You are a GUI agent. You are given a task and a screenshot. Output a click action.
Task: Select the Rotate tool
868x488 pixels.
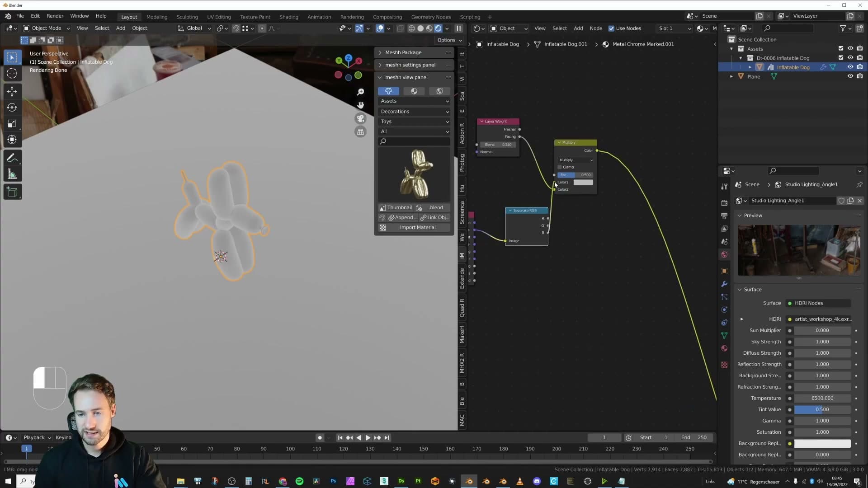click(x=12, y=108)
